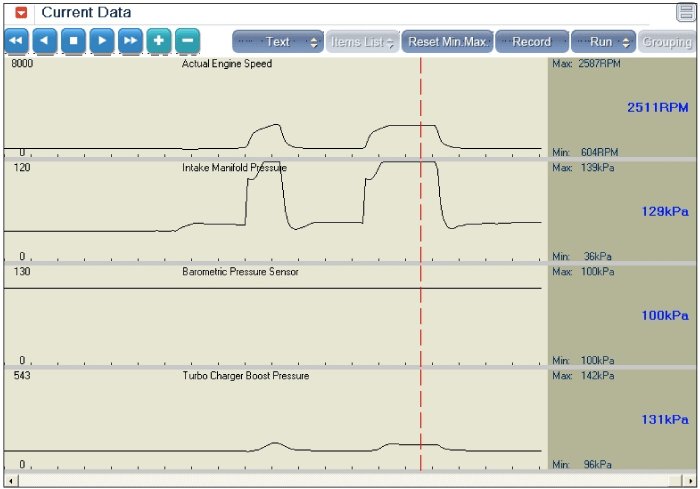Open the Run dropdown selector
The height and width of the screenshot is (489, 700).
(603, 42)
